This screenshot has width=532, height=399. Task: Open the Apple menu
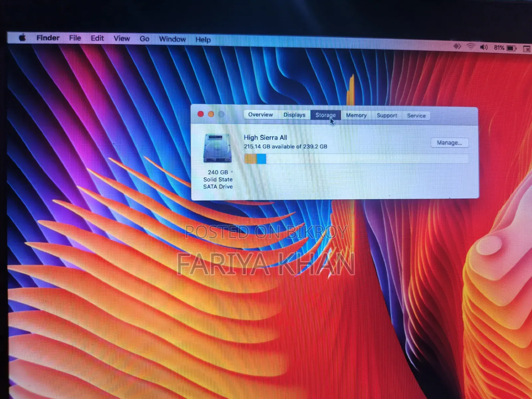(22, 38)
